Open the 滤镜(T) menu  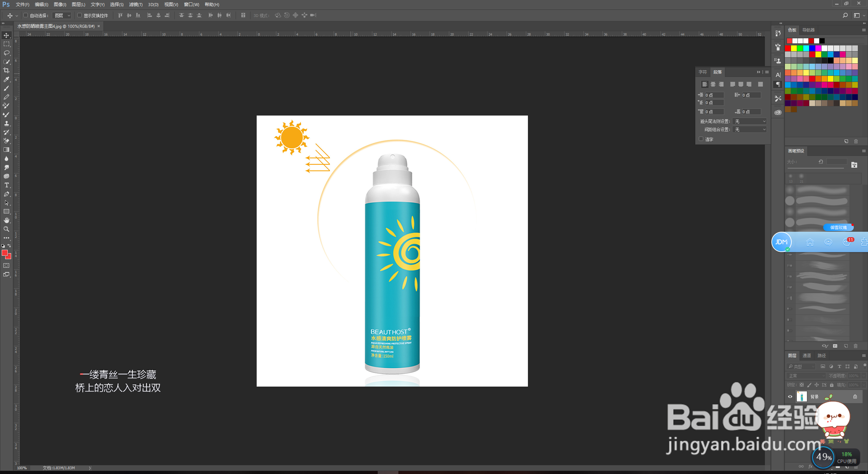click(x=136, y=4)
